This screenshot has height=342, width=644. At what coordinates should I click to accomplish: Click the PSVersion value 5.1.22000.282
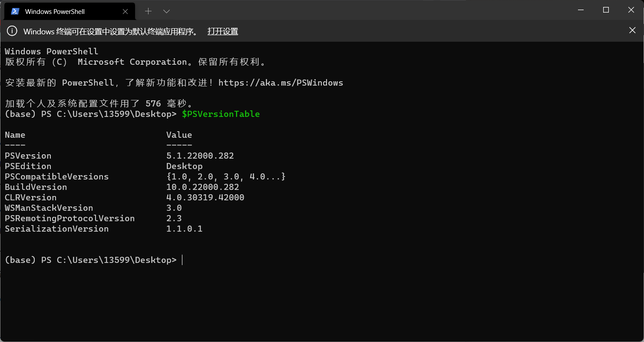click(x=200, y=155)
